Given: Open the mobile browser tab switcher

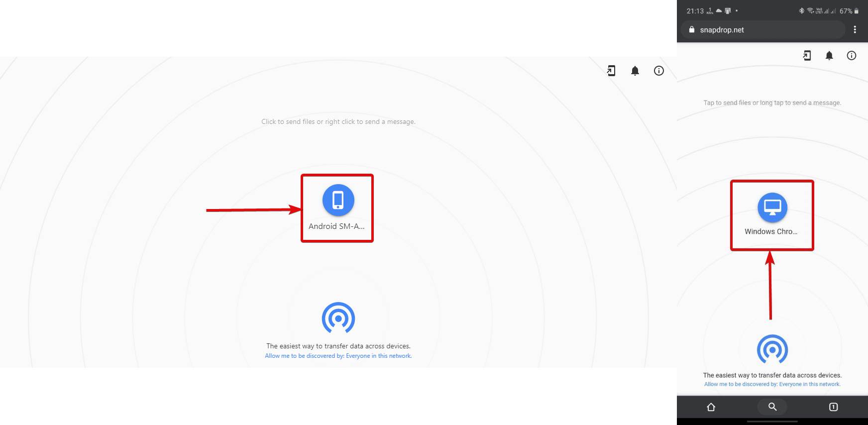Looking at the screenshot, I should tap(833, 407).
